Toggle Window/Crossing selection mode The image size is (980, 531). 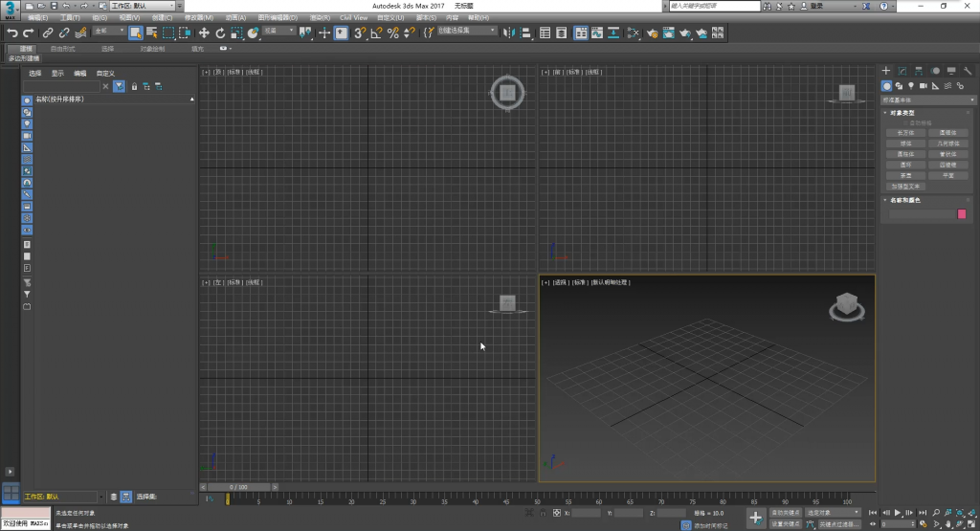pyautogui.click(x=185, y=33)
